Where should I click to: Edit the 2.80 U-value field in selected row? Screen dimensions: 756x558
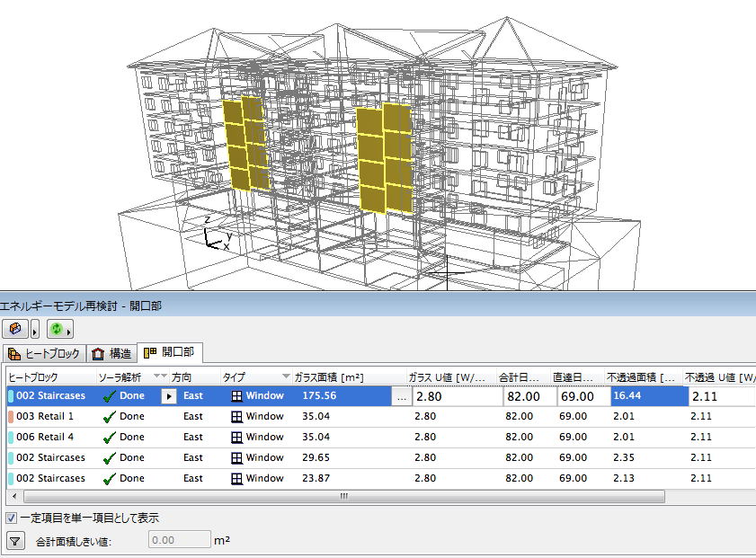[457, 396]
